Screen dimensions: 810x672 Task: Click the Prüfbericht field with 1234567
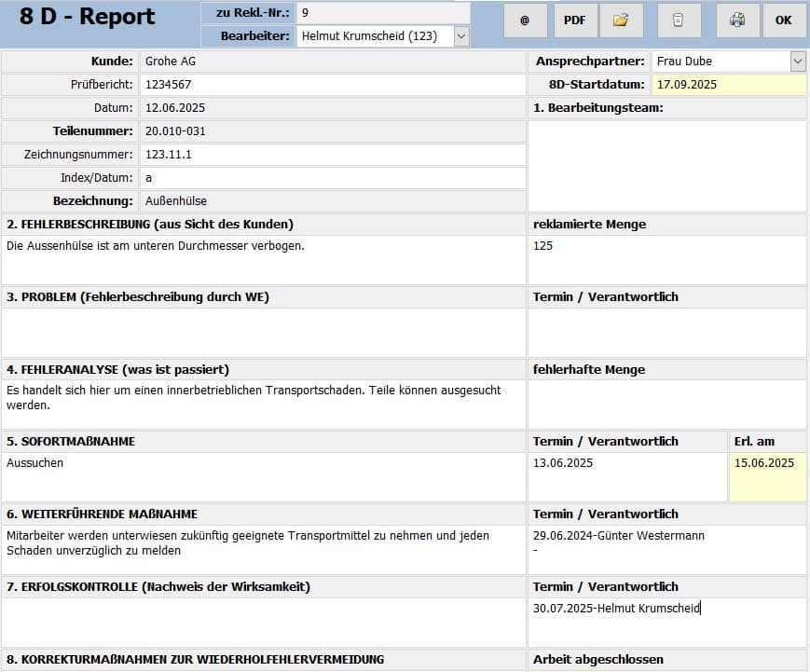pyautogui.click(x=333, y=85)
